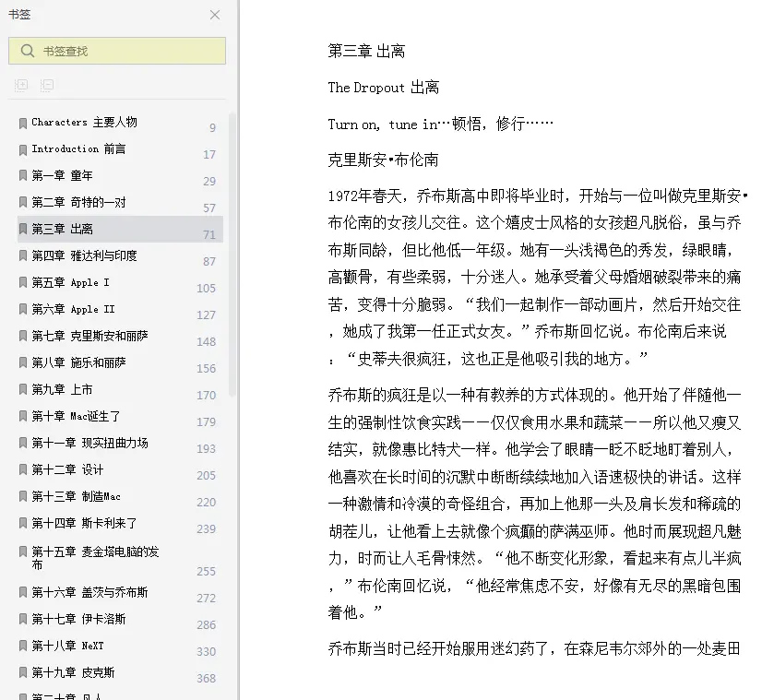Go to 第十八章 NeXT
This screenshot has height=700, width=762.
[67, 645]
